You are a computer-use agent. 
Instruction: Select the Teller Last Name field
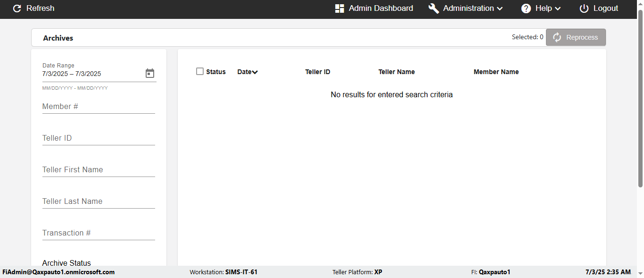(x=99, y=202)
